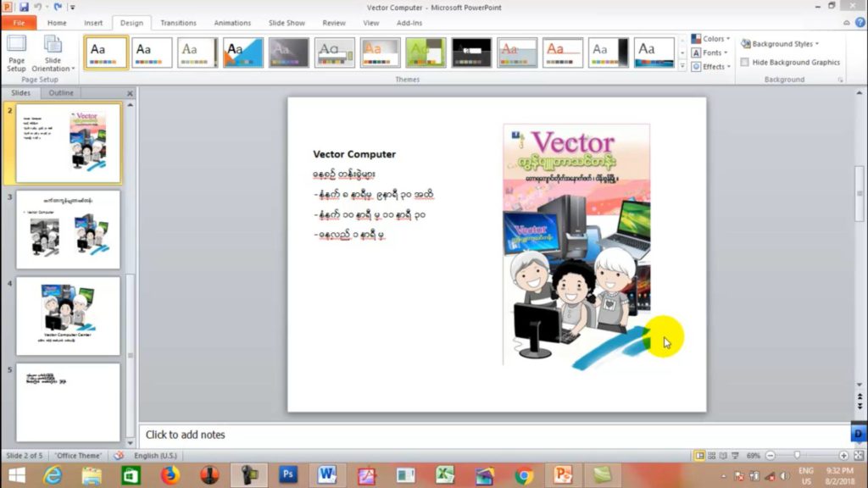Start the slide show from the status bar
Viewport: 868px width, 488px height.
click(735, 455)
